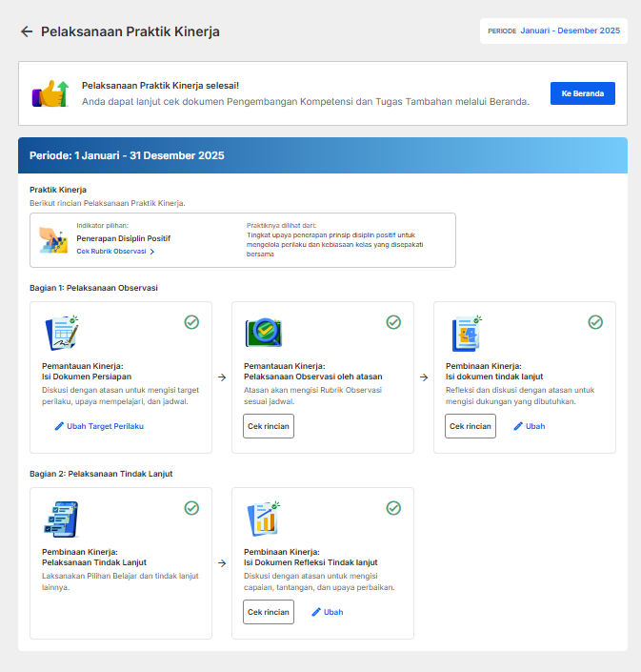Click Cek rincian in Refleksi Tindak lanjut card
641x672 pixels.
click(269, 612)
